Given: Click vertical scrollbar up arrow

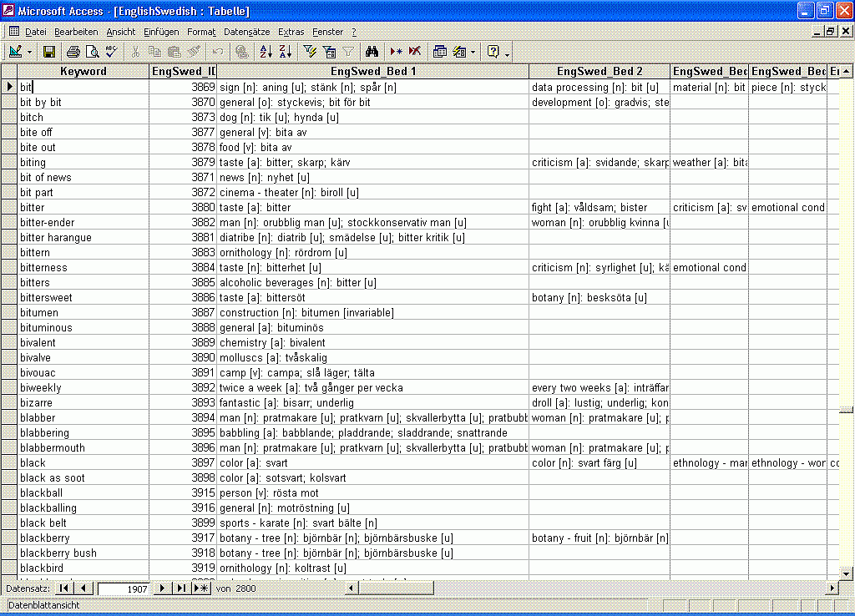Looking at the screenshot, I should coord(846,71).
